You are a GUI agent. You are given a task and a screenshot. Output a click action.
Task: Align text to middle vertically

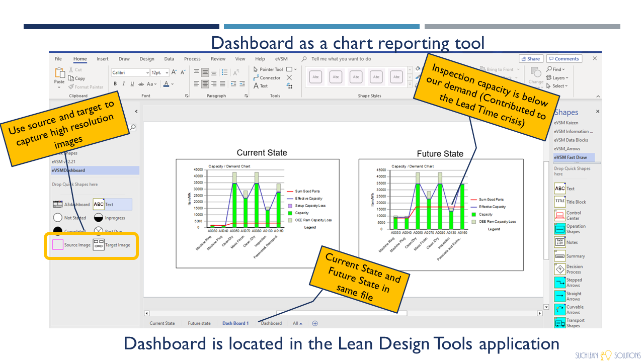coord(205,72)
